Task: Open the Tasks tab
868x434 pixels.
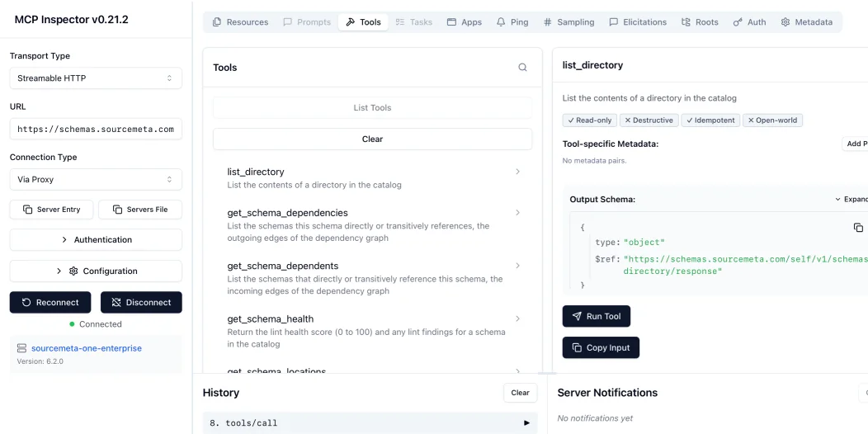Action: coord(414,22)
